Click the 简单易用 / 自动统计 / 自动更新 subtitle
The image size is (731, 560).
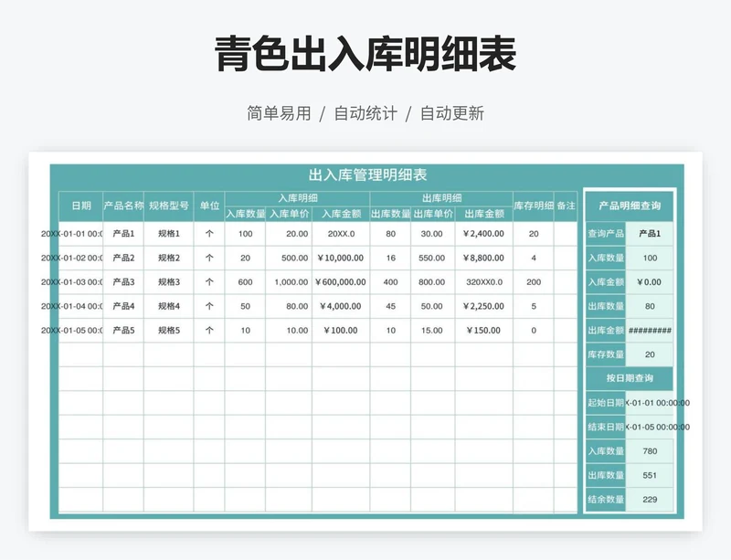(x=365, y=113)
